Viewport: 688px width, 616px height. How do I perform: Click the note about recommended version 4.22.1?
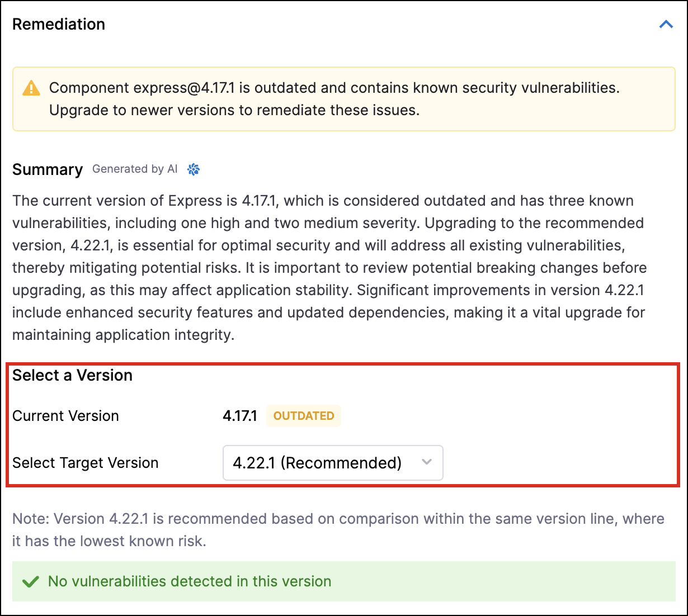point(338,530)
